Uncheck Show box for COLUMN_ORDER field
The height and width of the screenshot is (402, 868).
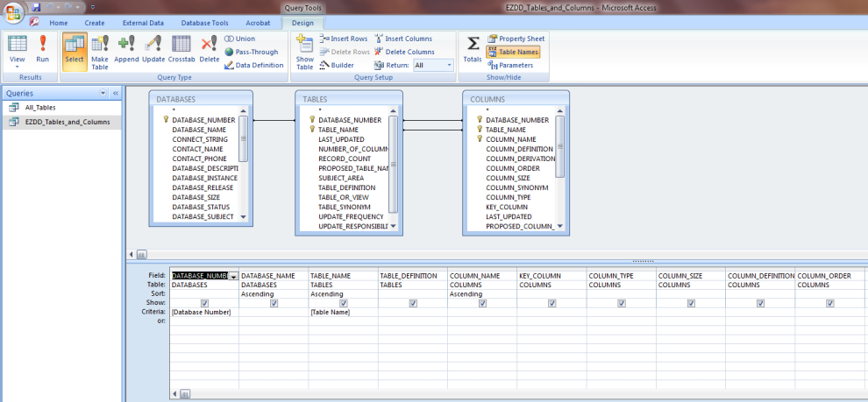coord(829,304)
